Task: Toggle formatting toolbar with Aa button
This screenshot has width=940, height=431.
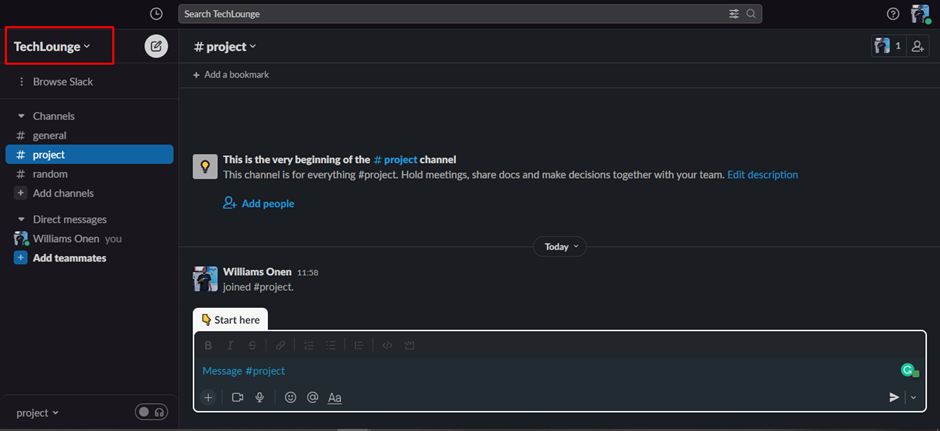Action: tap(335, 397)
